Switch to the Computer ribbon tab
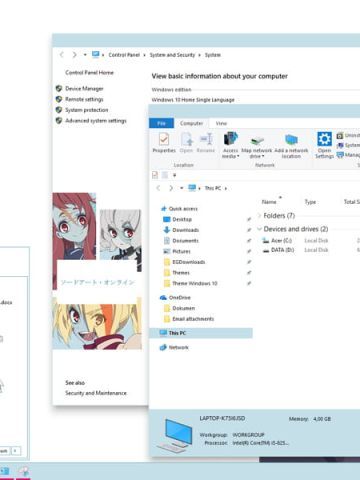Screen dimensions: 360x480 pos(191,123)
